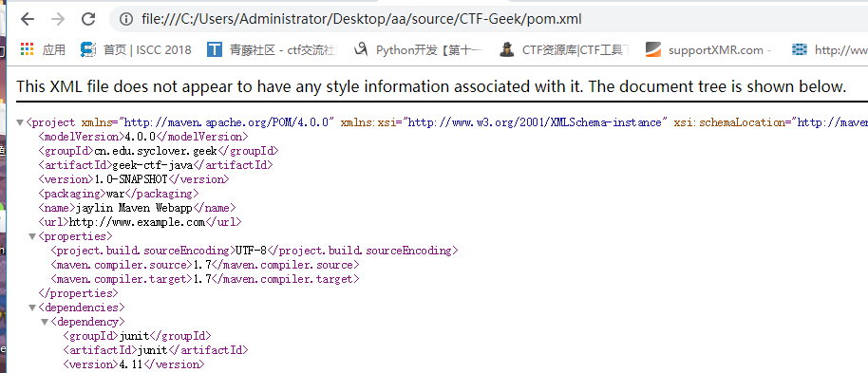Collapse the properties node
This screenshot has width=868, height=373.
[32, 236]
